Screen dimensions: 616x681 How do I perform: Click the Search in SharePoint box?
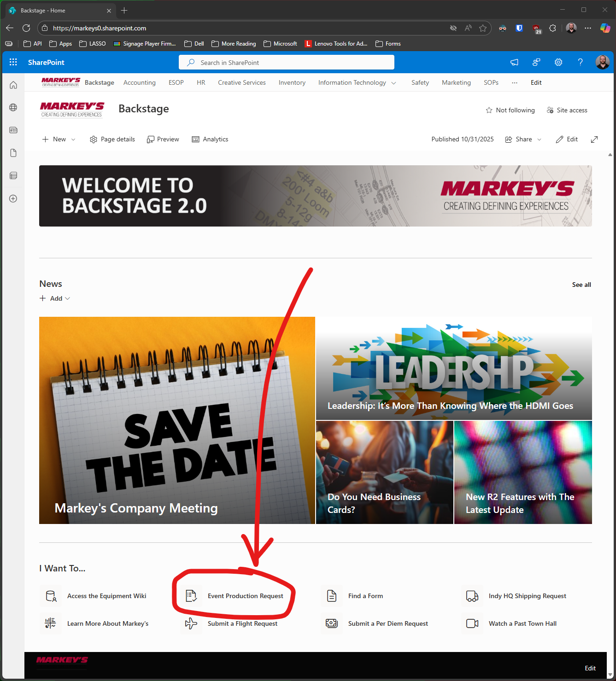pyautogui.click(x=287, y=62)
